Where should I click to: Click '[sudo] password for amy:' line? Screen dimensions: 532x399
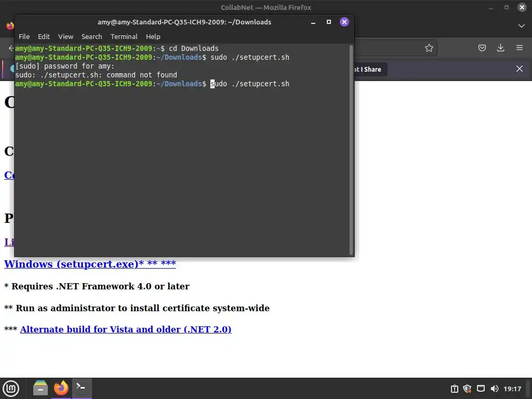pos(65,66)
